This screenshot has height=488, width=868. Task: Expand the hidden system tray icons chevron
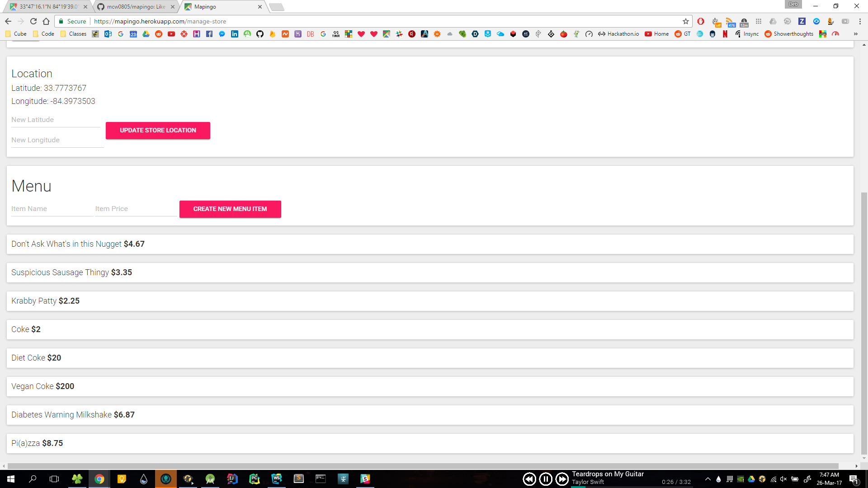708,479
